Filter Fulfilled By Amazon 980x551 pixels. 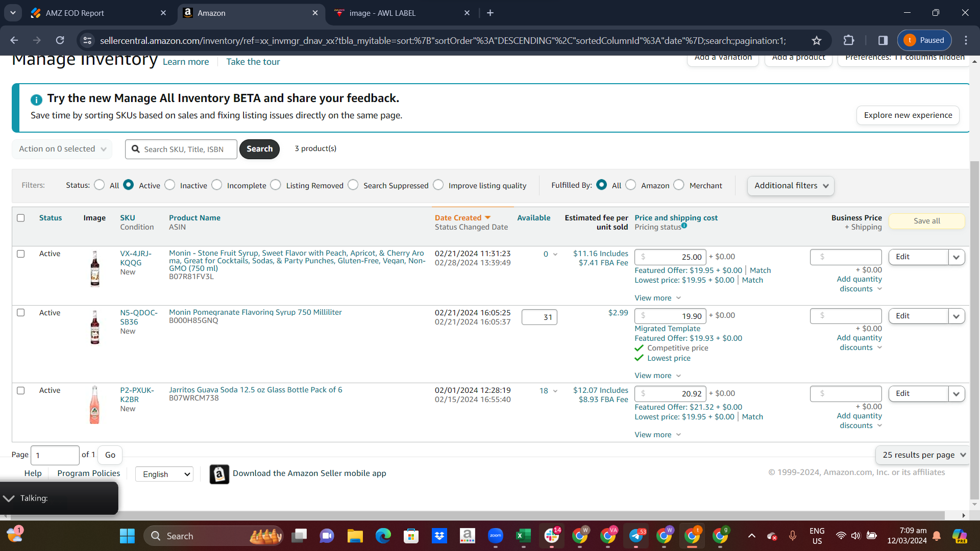coord(631,185)
